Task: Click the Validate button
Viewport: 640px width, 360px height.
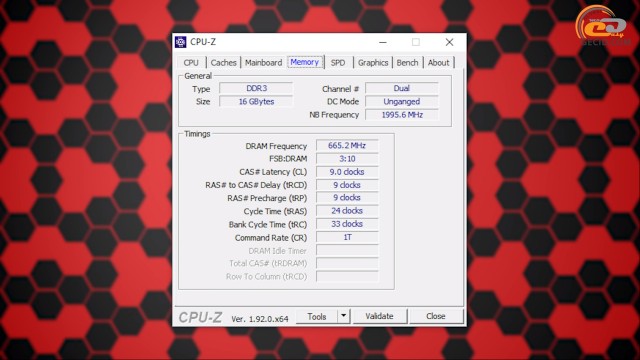Action: tap(380, 316)
